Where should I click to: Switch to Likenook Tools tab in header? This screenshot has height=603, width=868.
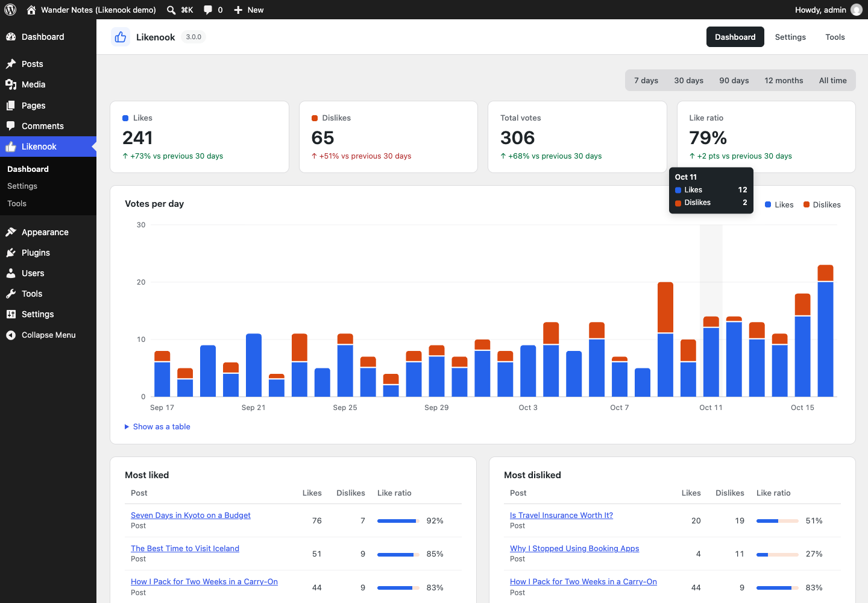coord(835,37)
